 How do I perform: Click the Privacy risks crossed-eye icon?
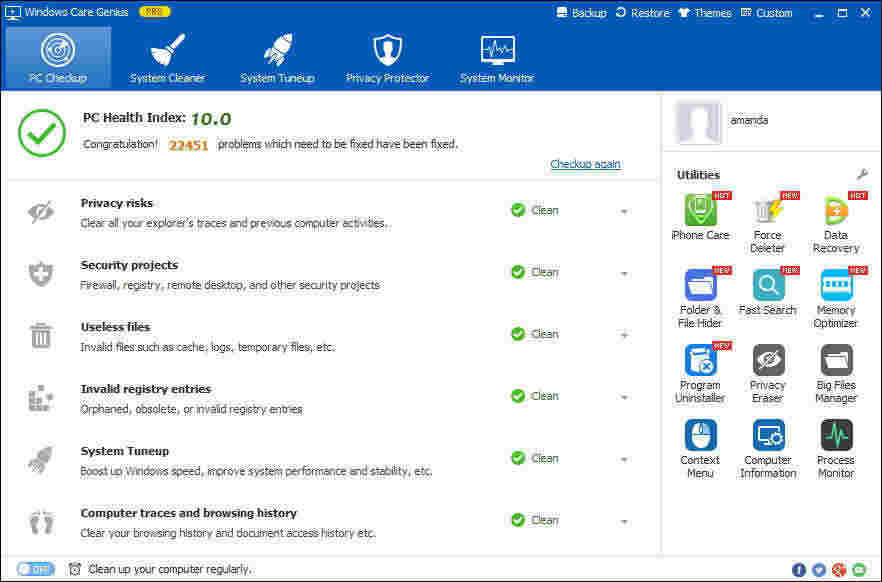40,212
